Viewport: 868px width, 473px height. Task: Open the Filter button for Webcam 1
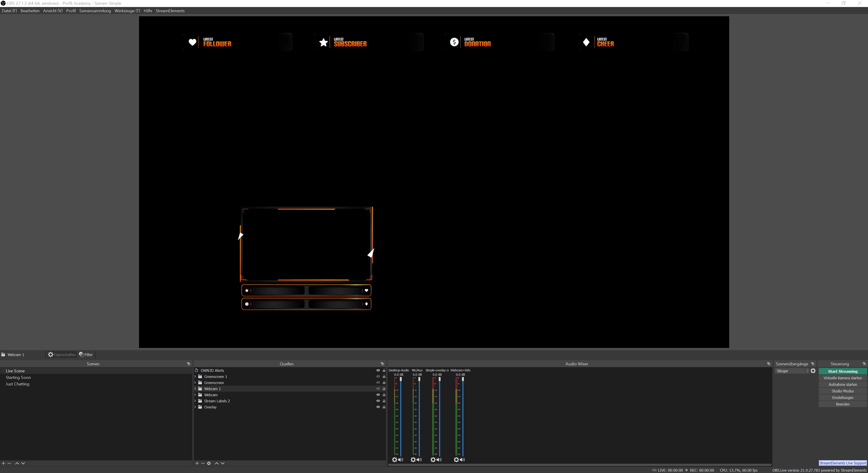tap(86, 354)
